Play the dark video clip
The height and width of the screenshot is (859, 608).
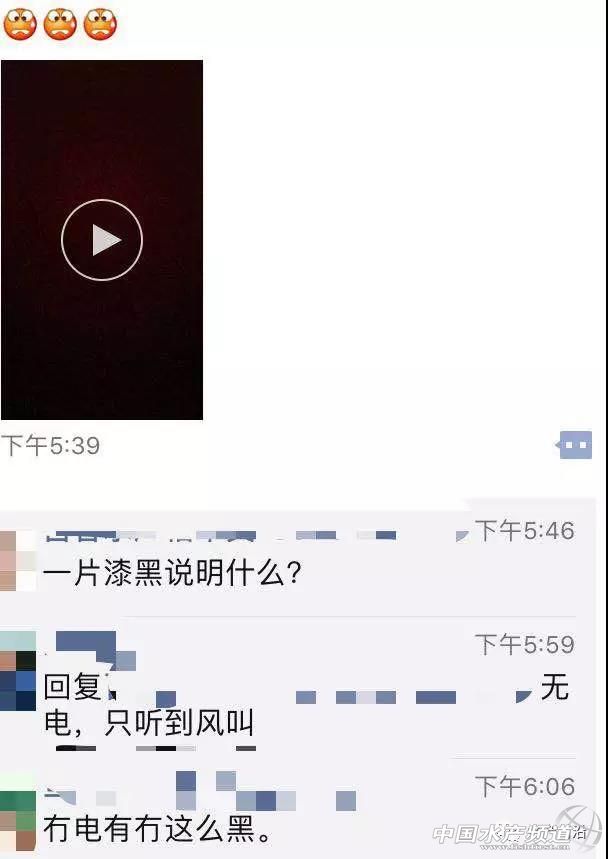[102, 240]
